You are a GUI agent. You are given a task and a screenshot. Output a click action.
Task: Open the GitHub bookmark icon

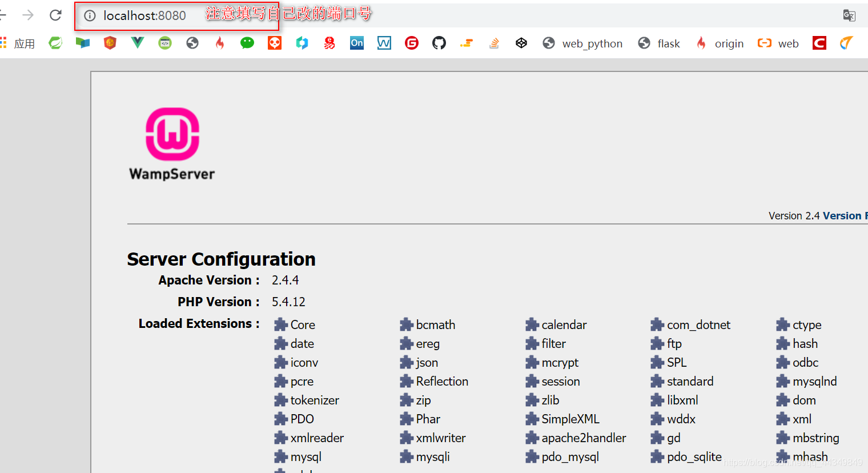click(439, 43)
